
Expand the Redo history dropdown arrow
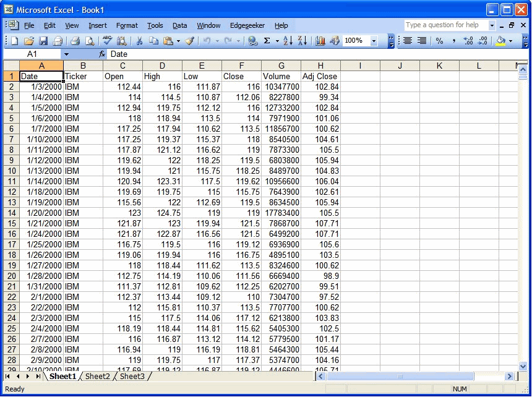click(239, 41)
